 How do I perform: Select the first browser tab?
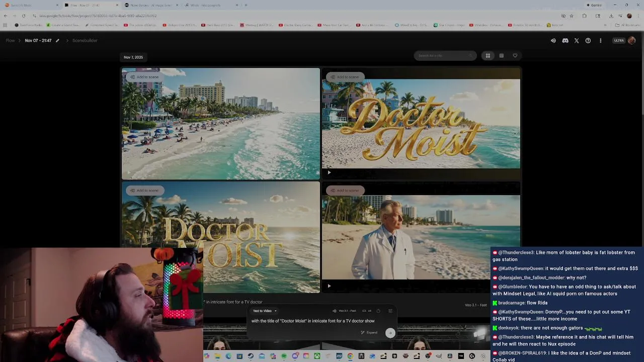click(32, 5)
